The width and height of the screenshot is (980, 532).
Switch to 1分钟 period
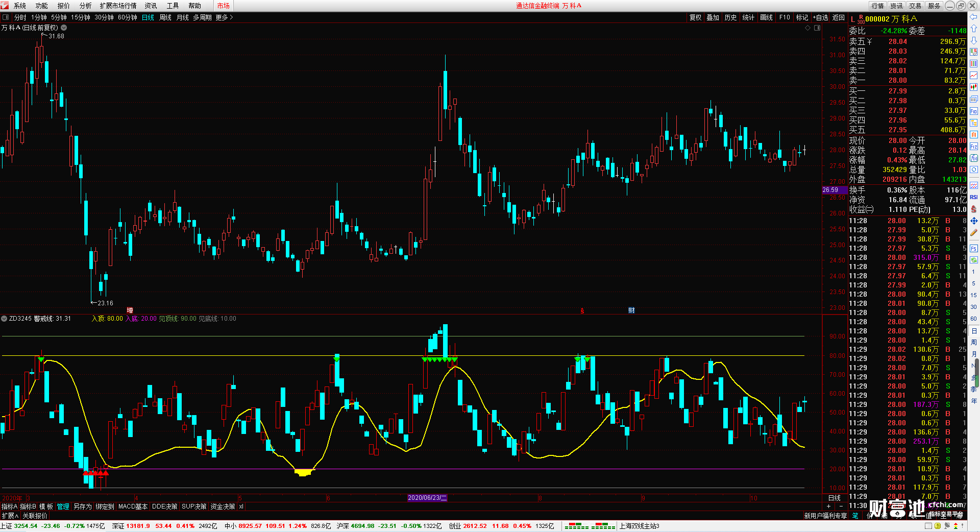[x=39, y=17]
